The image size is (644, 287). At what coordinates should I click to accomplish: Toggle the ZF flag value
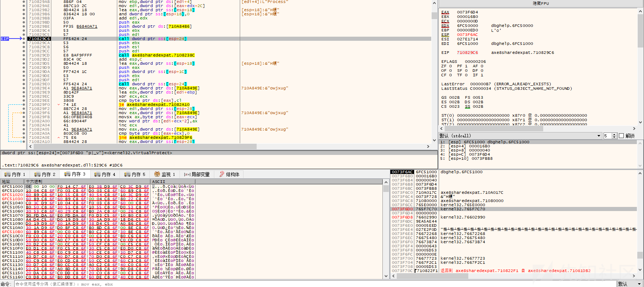450,66
